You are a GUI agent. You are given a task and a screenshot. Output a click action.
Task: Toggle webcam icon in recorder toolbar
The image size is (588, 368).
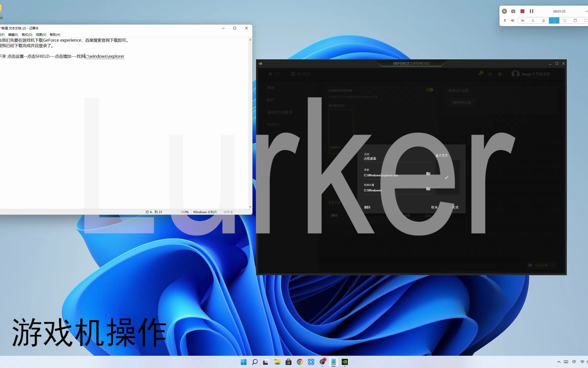544,20
